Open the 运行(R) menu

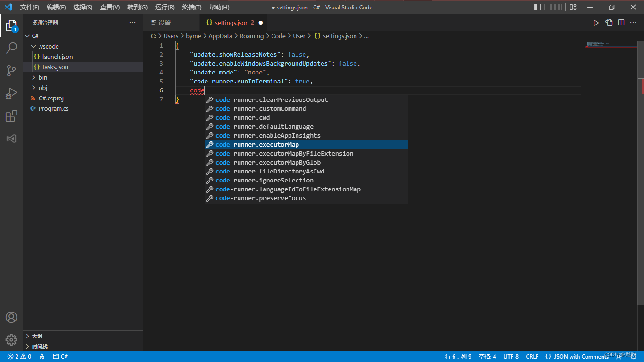click(x=165, y=8)
